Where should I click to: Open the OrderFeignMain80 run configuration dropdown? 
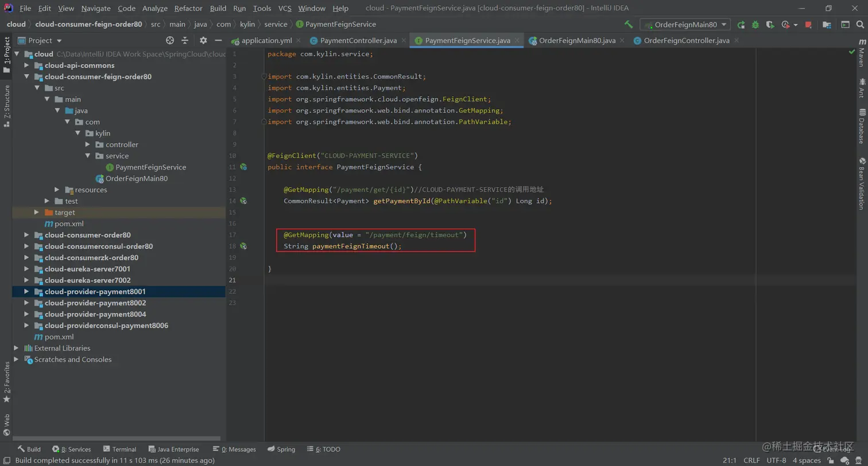[685, 25]
